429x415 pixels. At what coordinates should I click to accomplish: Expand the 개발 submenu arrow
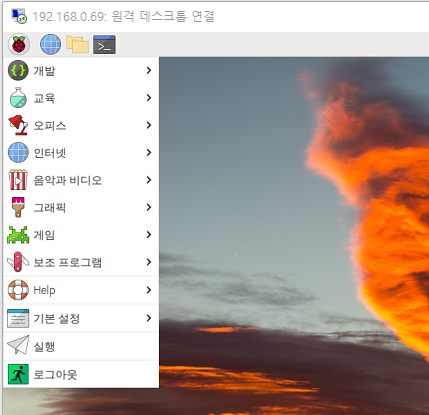(149, 70)
